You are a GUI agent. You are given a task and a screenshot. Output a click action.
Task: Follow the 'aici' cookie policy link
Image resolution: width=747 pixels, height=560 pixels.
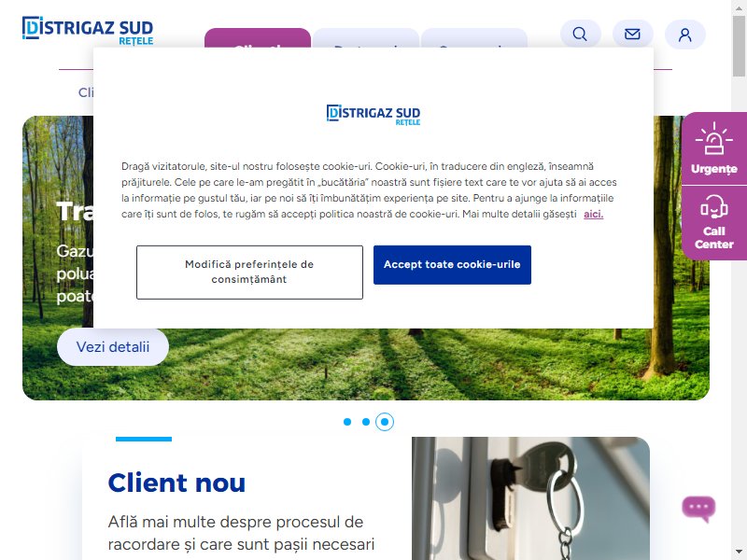coord(594,215)
